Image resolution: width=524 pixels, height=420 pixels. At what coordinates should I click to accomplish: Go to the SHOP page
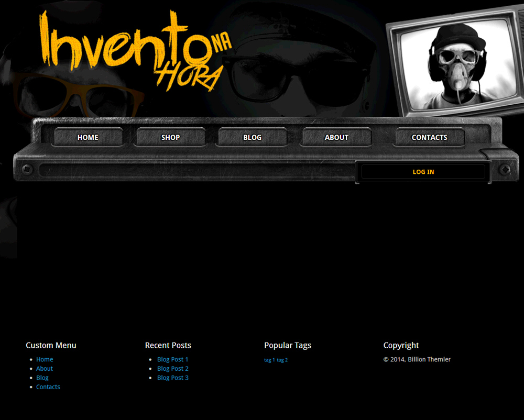click(x=170, y=137)
